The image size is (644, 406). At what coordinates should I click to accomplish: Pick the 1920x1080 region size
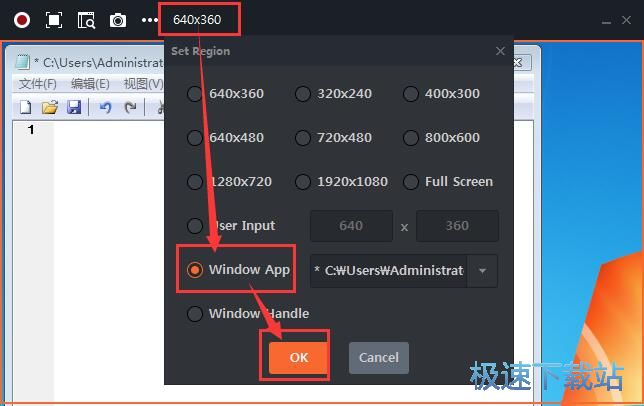(x=303, y=181)
